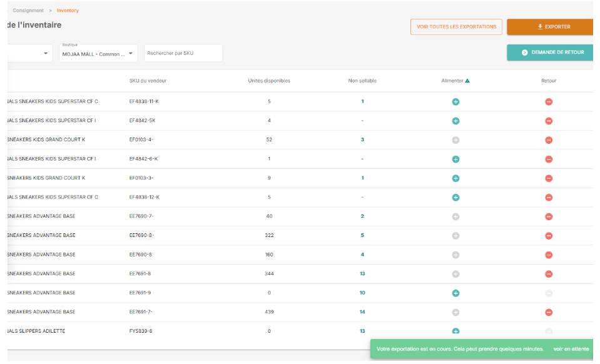Viewport: 600px width, 364px height.
Task: Click grey plus icon for SKU EE7690-7-
Action: (455, 216)
